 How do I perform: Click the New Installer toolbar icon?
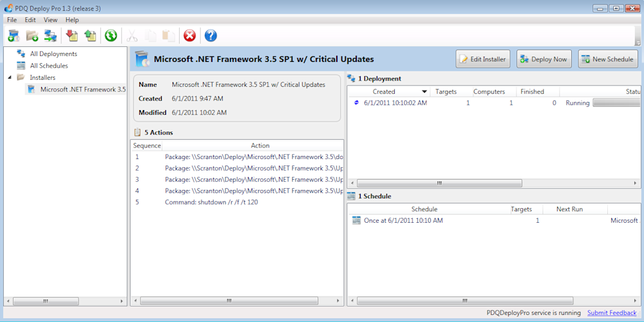point(14,35)
